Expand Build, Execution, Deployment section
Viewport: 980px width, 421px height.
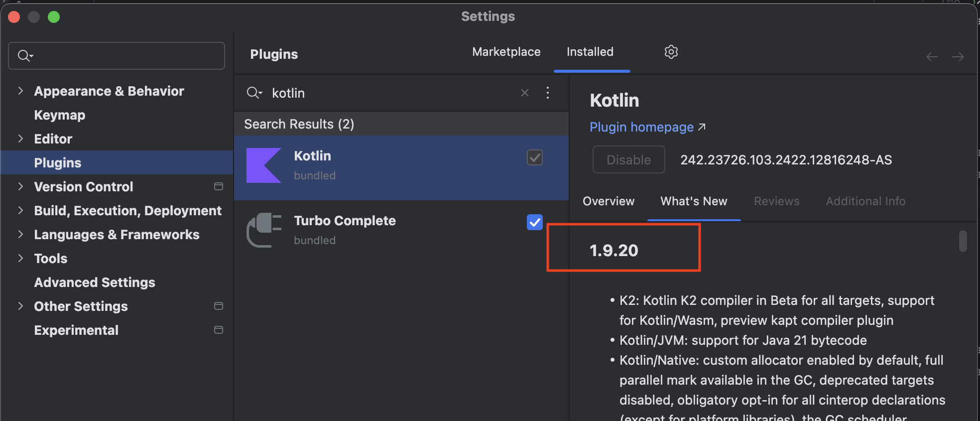pyautogui.click(x=20, y=210)
